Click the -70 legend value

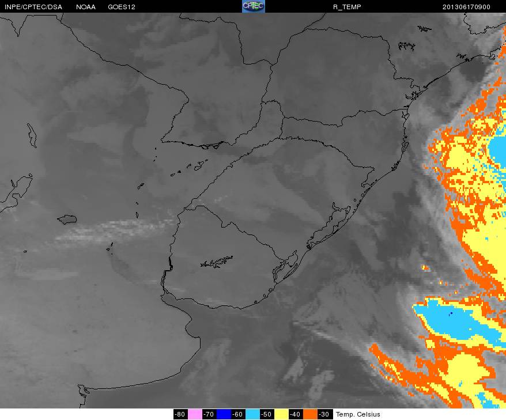(x=209, y=414)
